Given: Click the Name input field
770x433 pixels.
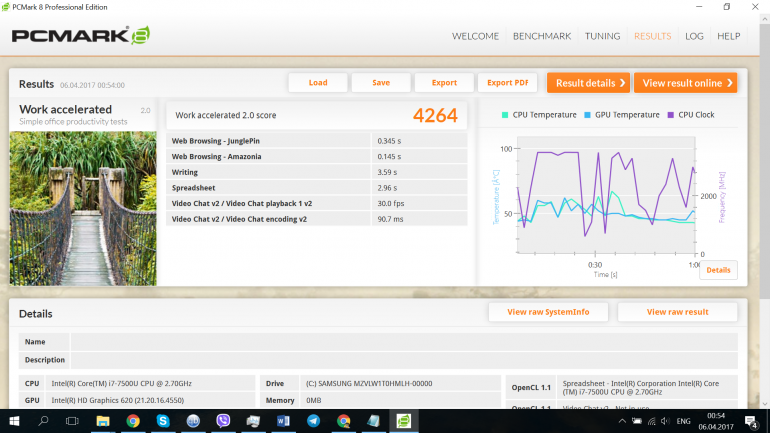Looking at the screenshot, I should coord(404,342).
